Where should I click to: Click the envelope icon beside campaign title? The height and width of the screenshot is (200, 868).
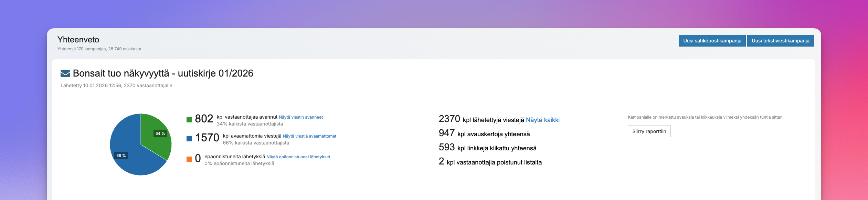click(x=65, y=73)
